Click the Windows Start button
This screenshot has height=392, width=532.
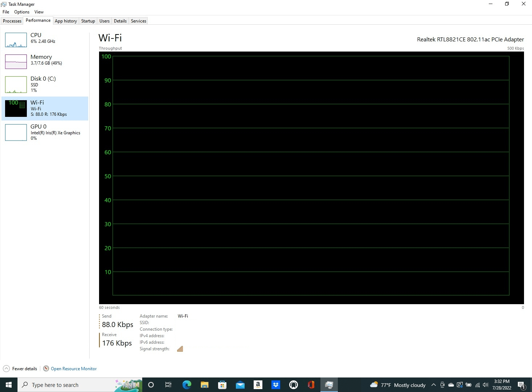pos(8,385)
